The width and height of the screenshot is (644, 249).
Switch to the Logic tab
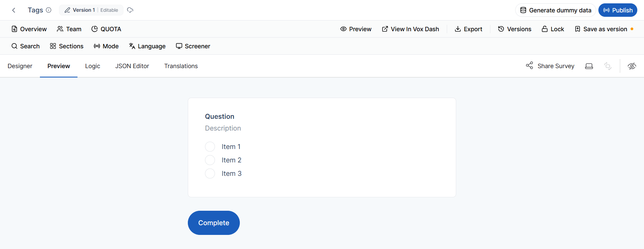point(93,66)
